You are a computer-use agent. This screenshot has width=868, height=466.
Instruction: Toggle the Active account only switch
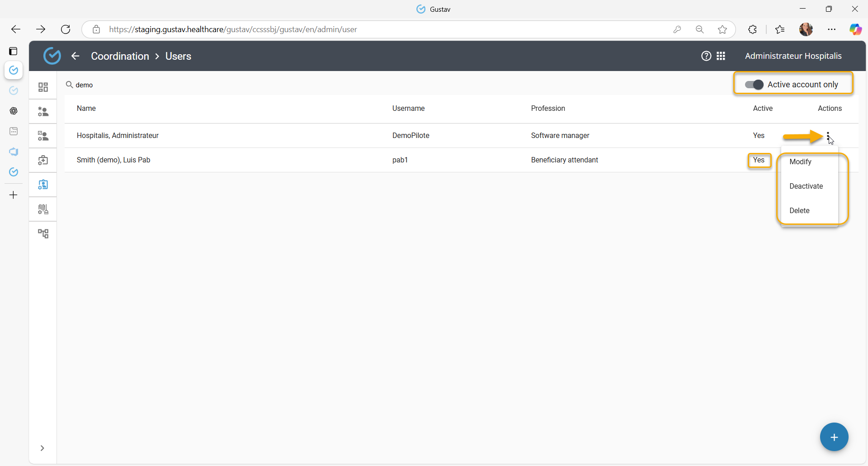coord(754,85)
